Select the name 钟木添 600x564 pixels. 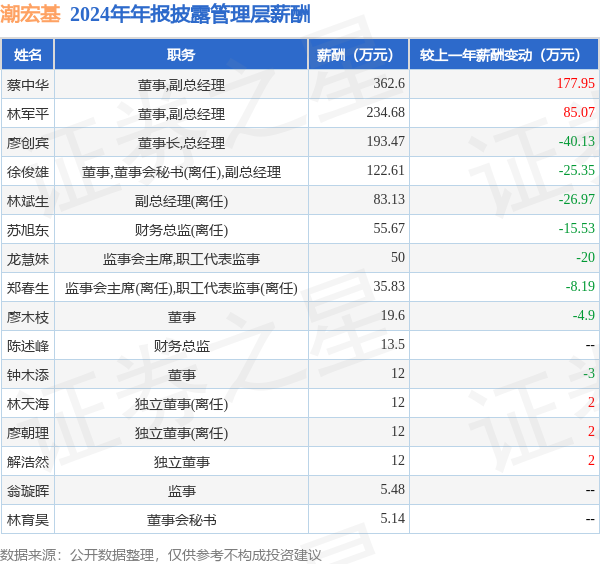coord(28,375)
